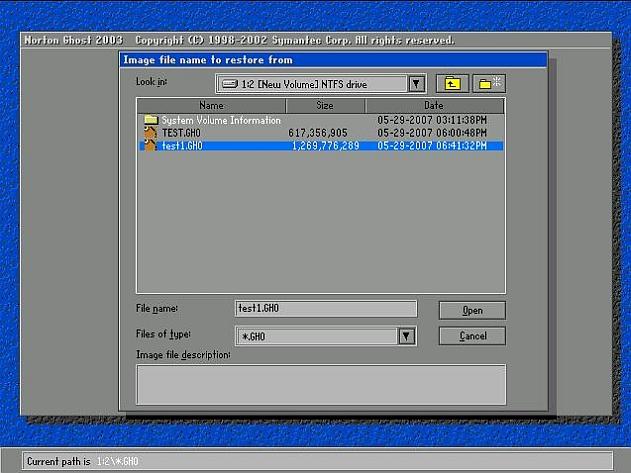The height and width of the screenshot is (473, 631).
Task: Select the System Volume Information folder name
Action: (x=221, y=120)
